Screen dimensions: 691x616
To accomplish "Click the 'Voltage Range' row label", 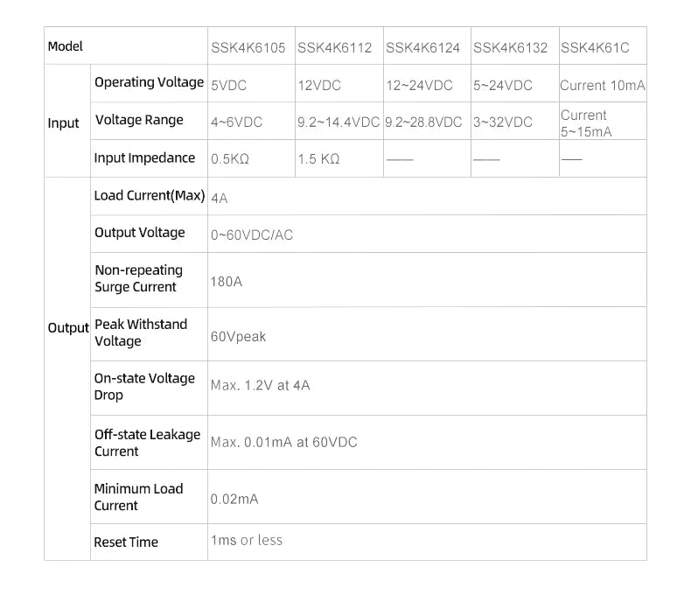I will point(139,120).
